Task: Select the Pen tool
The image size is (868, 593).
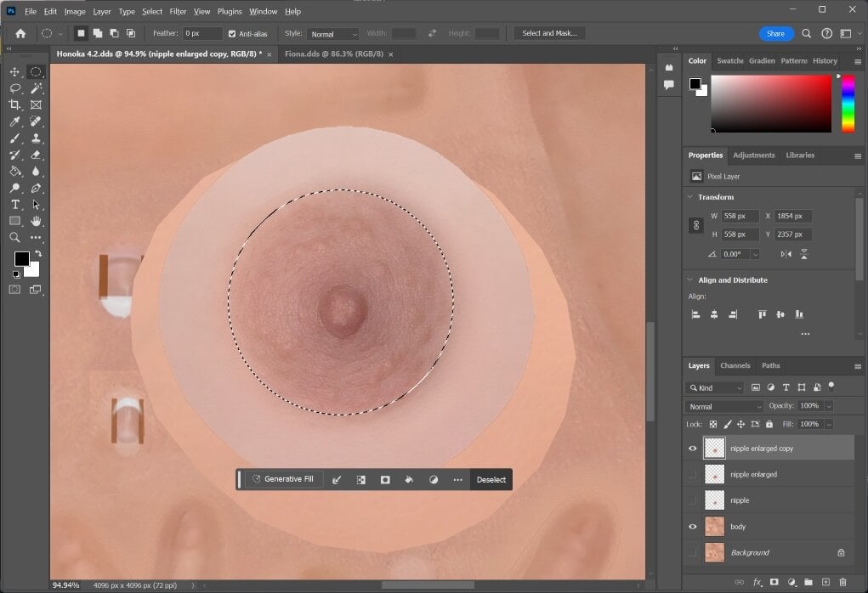Action: coord(36,188)
